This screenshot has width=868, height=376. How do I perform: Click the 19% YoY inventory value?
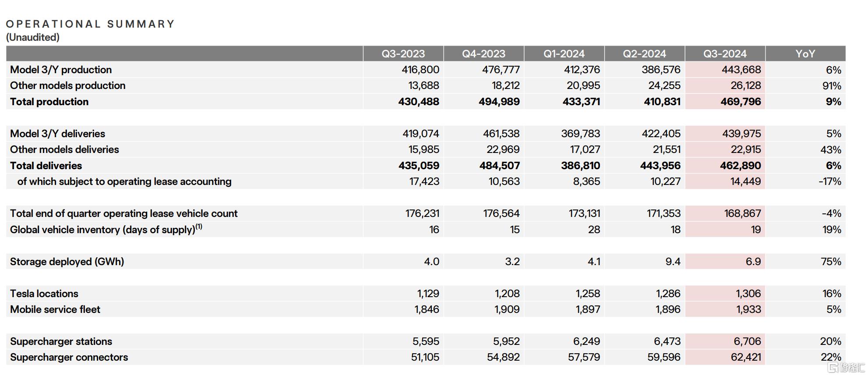832,230
